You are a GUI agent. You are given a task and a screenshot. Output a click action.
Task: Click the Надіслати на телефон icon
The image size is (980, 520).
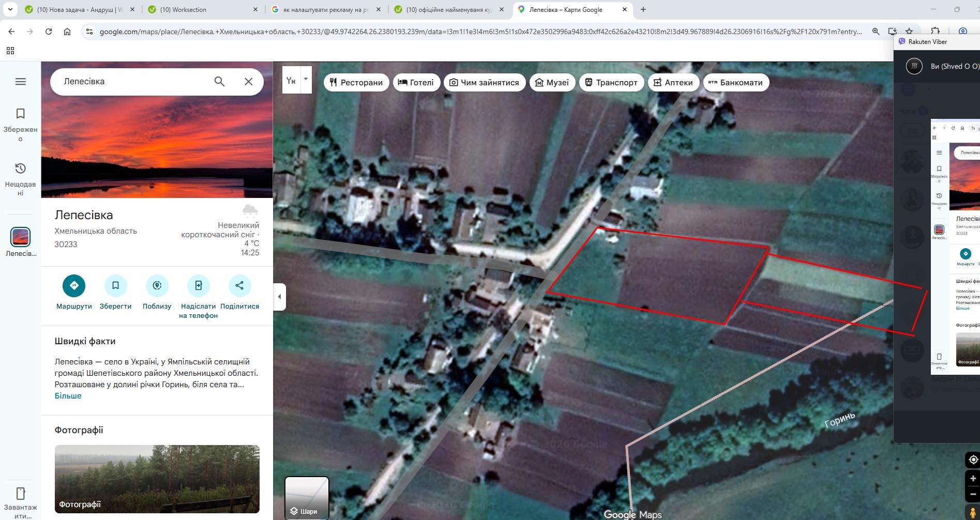click(x=198, y=285)
